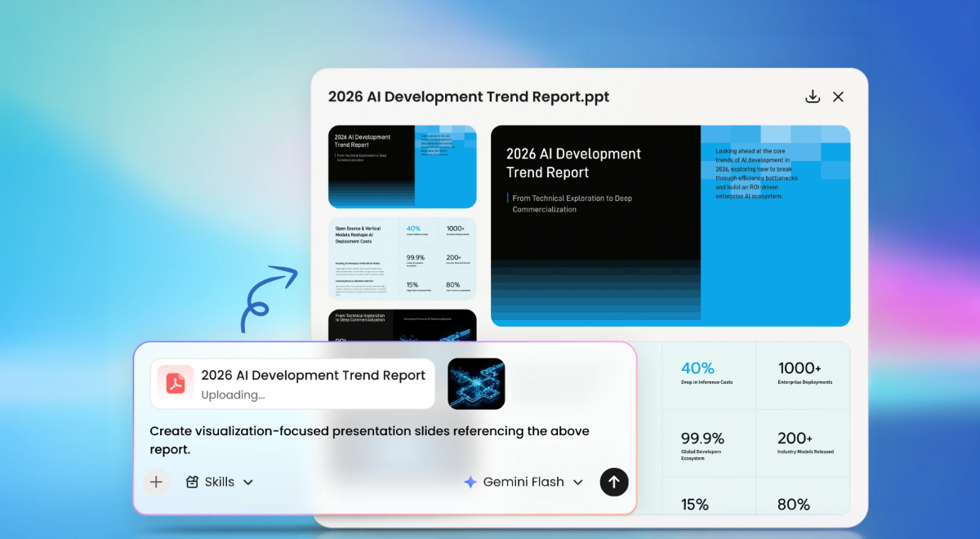Click the main title slide preview
Screen dimensions: 980x539
[670, 225]
